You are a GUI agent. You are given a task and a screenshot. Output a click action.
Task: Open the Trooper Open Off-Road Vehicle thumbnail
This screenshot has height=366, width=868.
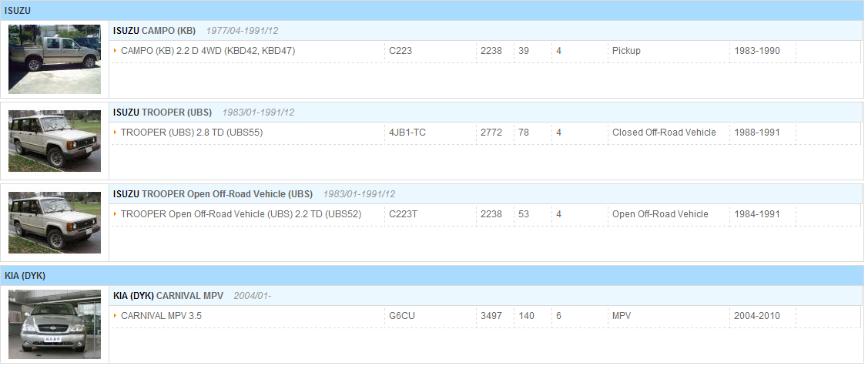click(x=54, y=223)
